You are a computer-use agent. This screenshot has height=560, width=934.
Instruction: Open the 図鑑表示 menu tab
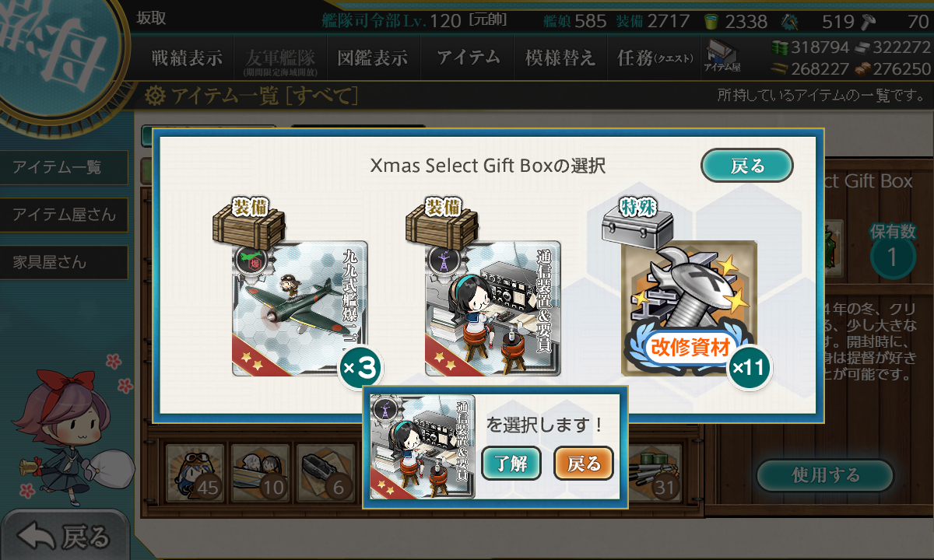coord(373,58)
